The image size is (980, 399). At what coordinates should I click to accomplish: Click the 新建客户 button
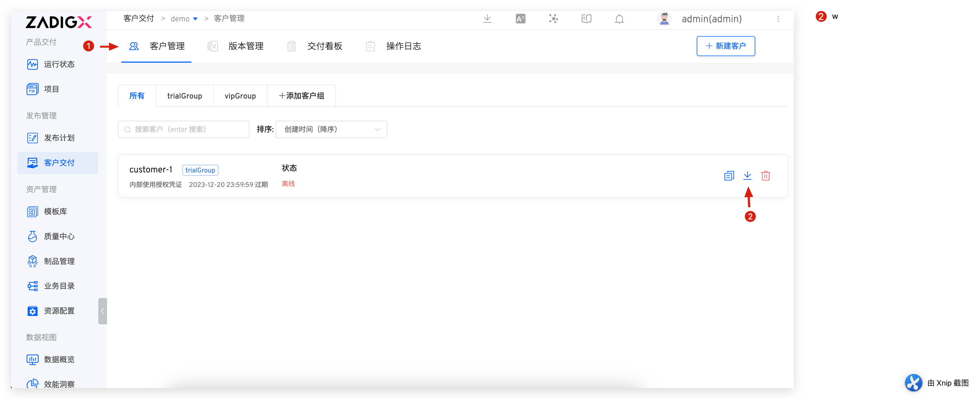pos(725,46)
